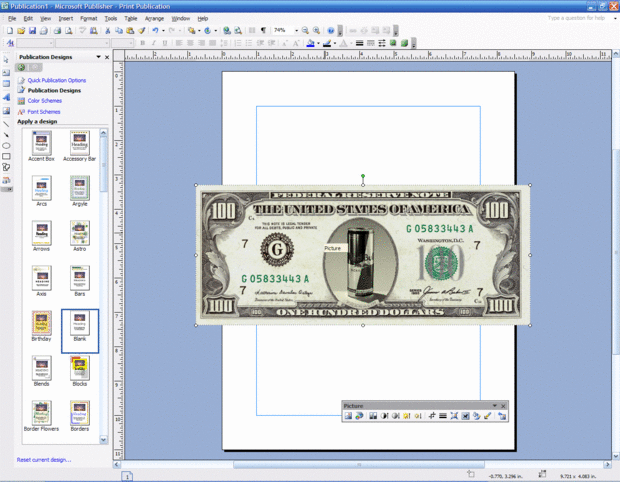
Task: Click the Color Schemes link
Action: tap(45, 101)
